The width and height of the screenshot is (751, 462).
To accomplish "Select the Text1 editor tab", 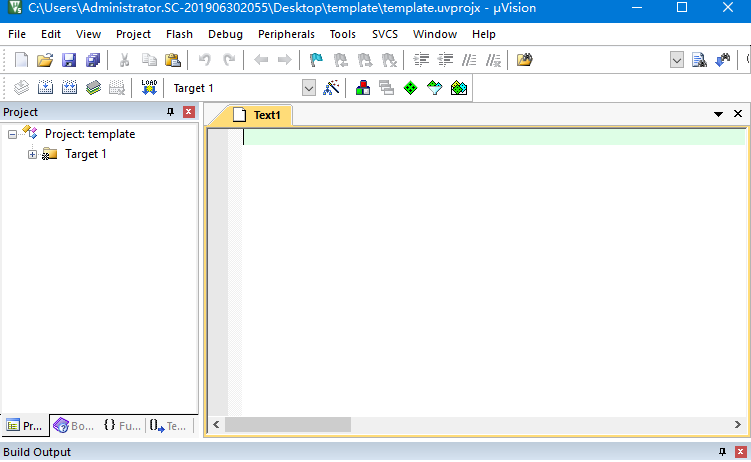I will coord(257,115).
